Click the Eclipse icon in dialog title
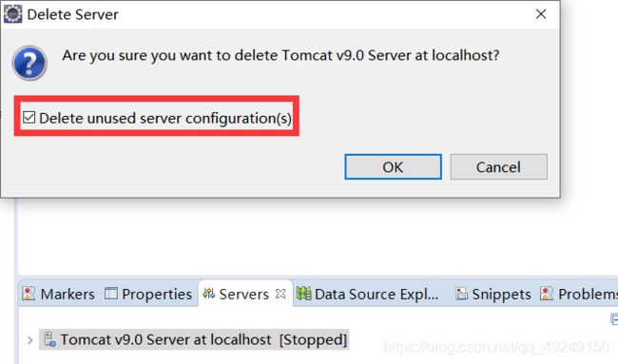The width and height of the screenshot is (618, 364). click(12, 14)
